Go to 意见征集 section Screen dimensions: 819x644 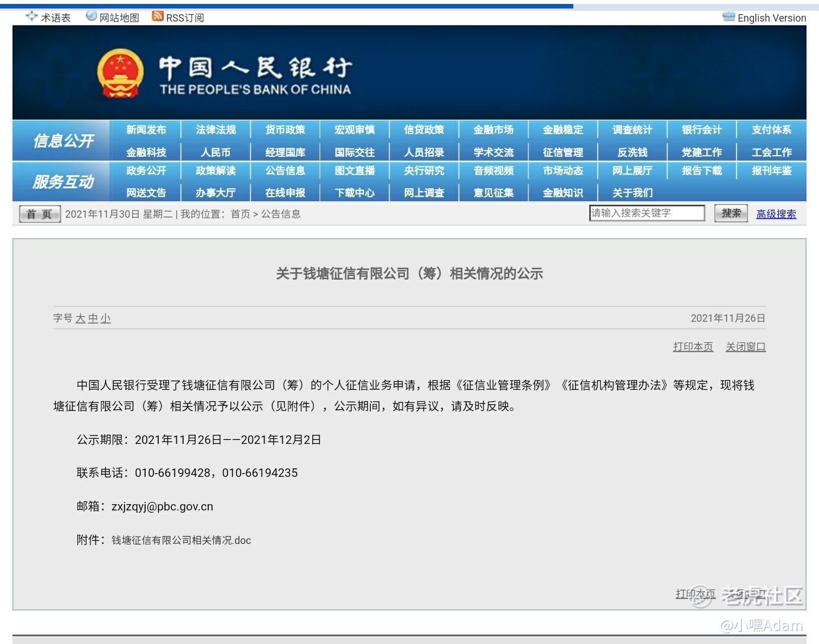[x=494, y=193]
